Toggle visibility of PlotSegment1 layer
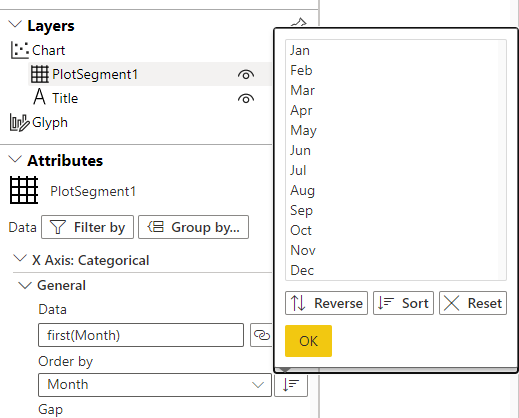The image size is (519, 418). pyautogui.click(x=246, y=75)
